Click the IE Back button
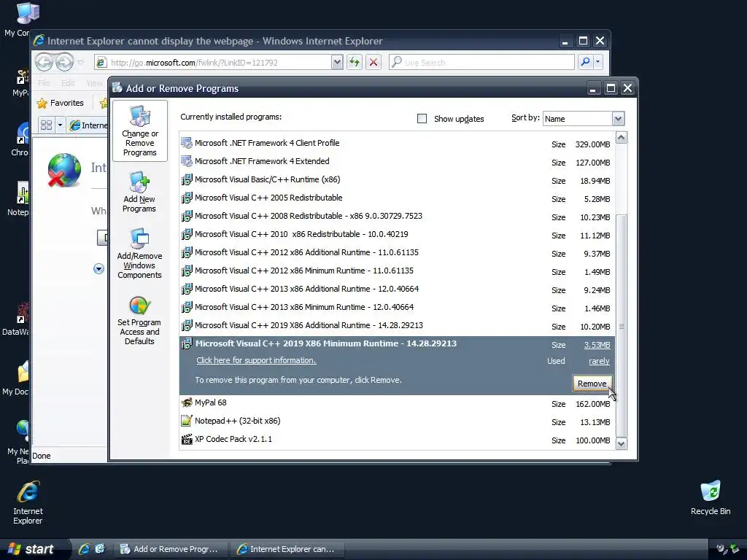Image resolution: width=747 pixels, height=560 pixels. click(x=44, y=62)
